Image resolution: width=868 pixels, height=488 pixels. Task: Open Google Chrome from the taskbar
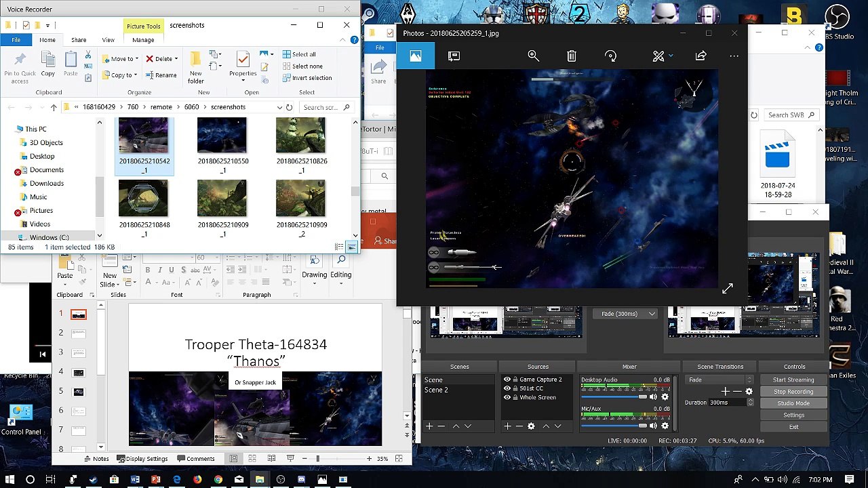(x=218, y=480)
